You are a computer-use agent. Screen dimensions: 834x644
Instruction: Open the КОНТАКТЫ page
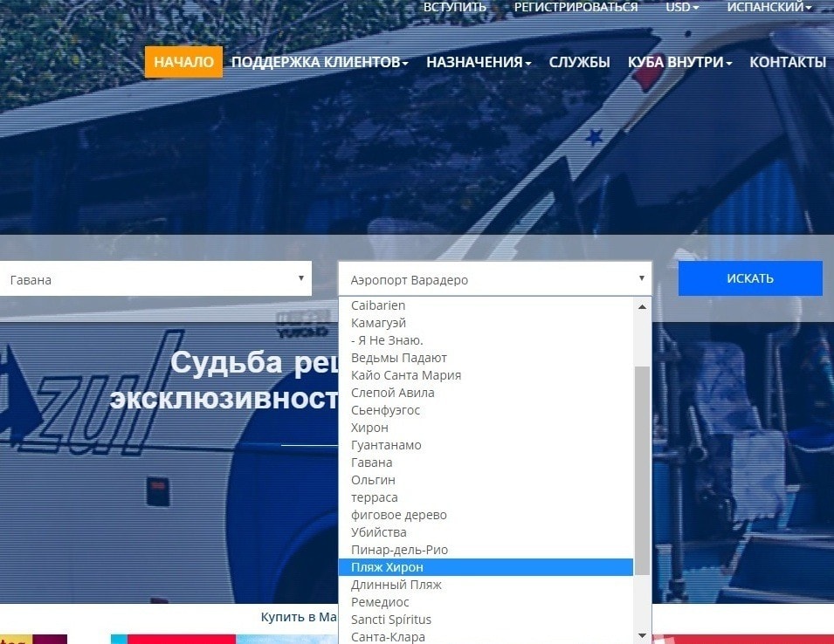click(x=788, y=62)
